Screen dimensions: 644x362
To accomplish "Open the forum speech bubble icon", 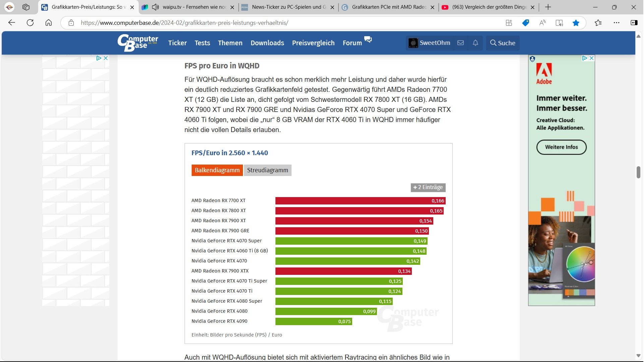I will pos(368,40).
